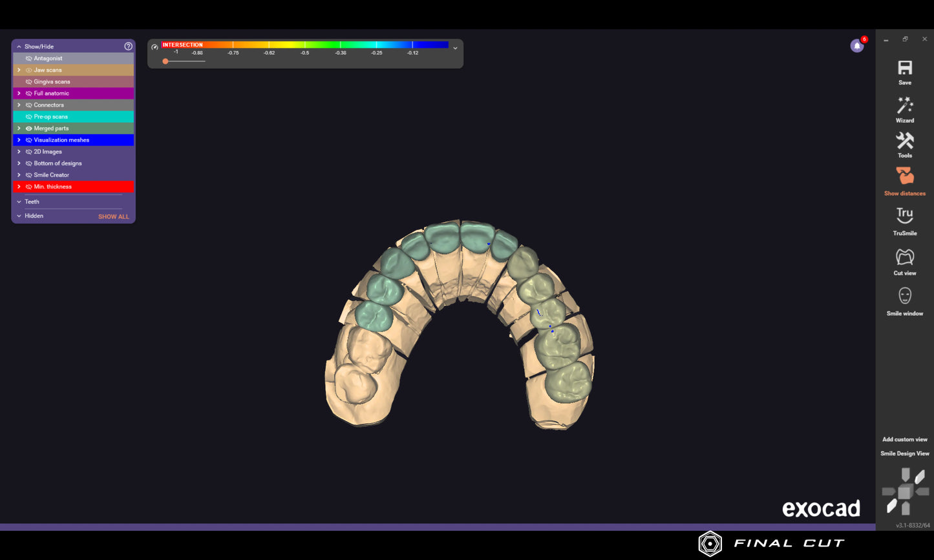This screenshot has width=934, height=560.
Task: Expand the Jaw scans group
Action: tap(19, 70)
